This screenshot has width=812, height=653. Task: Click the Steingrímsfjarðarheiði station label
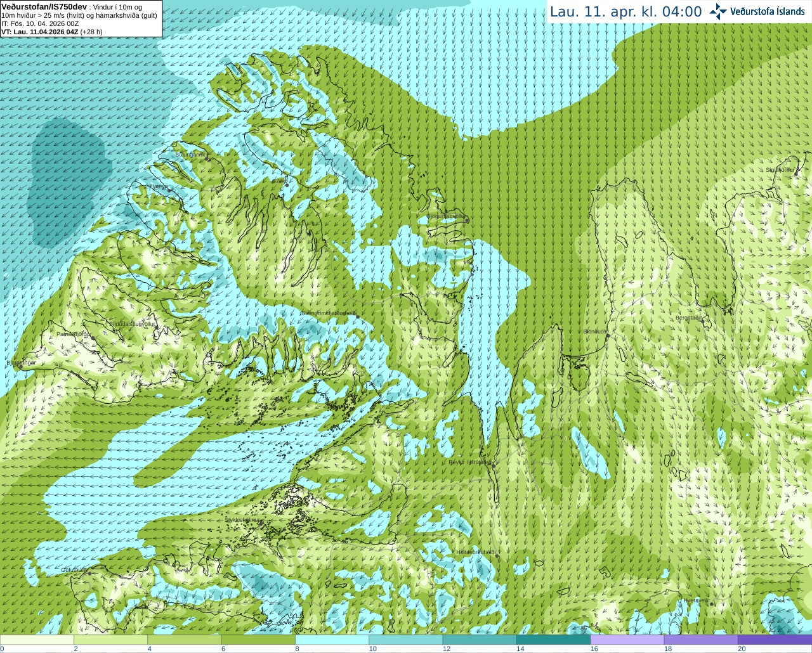[328, 313]
